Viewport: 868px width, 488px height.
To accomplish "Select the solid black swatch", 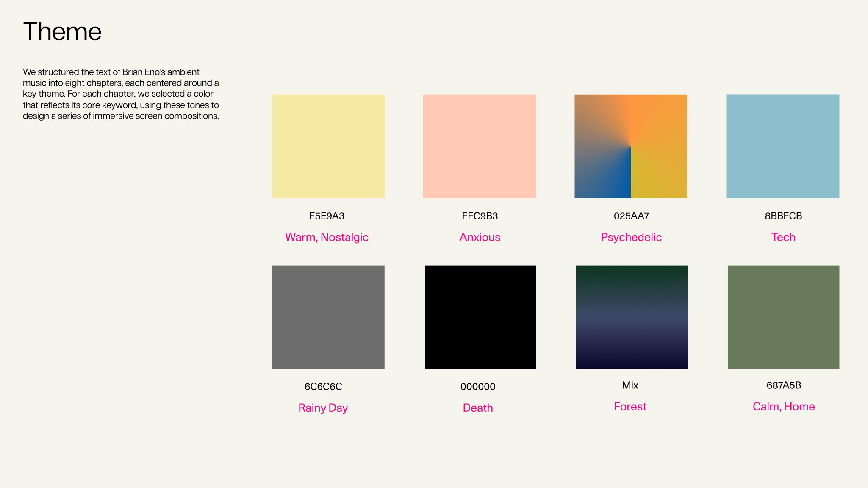I will click(x=480, y=317).
